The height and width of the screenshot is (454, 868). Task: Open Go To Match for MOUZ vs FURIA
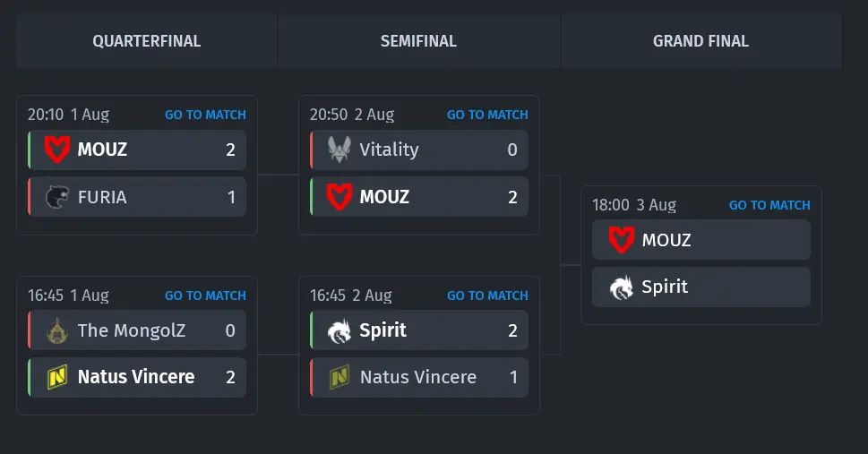[205, 115]
